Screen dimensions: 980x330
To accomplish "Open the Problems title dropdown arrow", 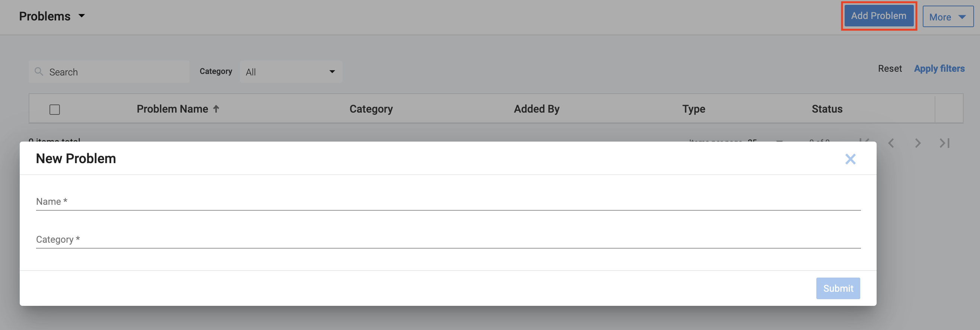I will click(x=81, y=16).
